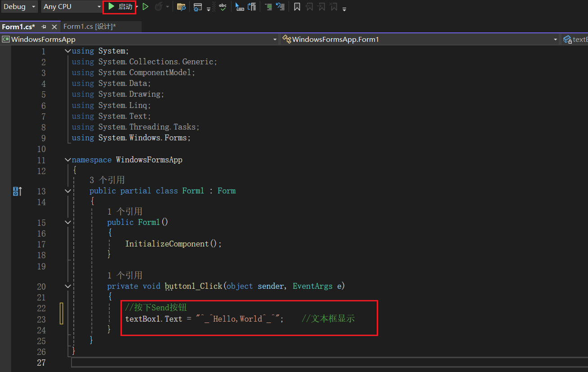The width and height of the screenshot is (588, 372).
Task: Click the base class Form on line 13
Action: click(227, 191)
